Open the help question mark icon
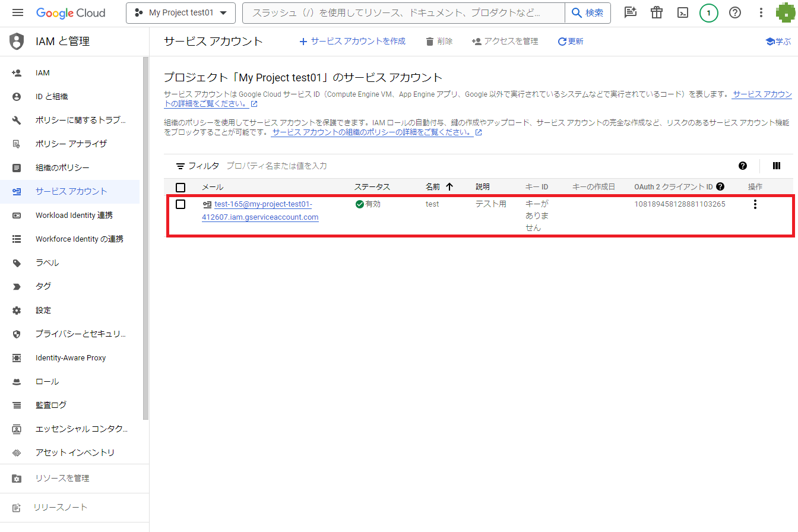The height and width of the screenshot is (532, 798). coord(734,12)
